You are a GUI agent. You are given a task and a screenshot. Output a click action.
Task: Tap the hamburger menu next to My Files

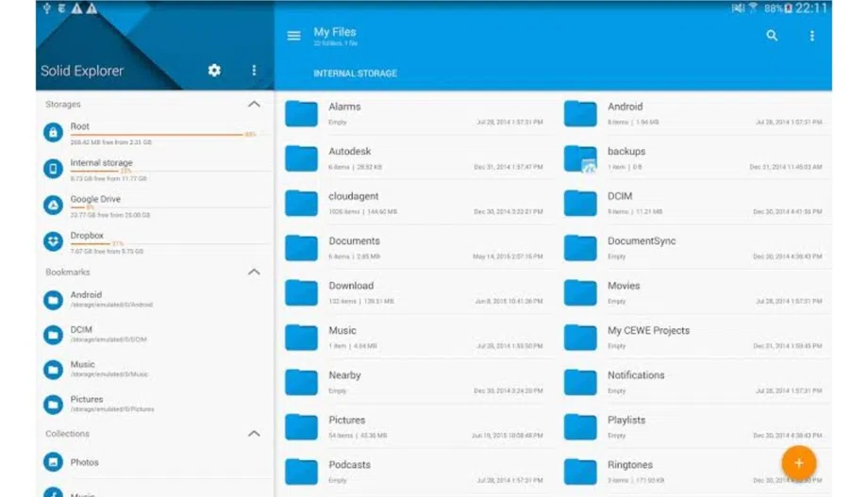tap(294, 36)
